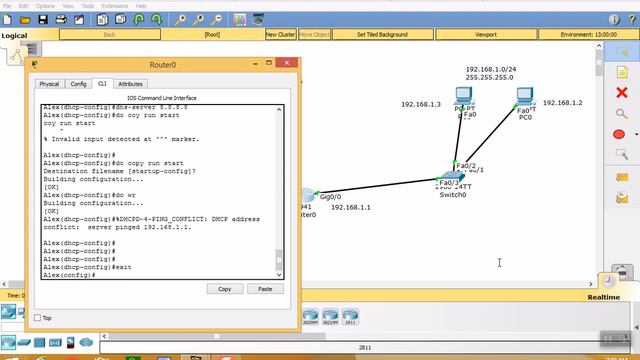
Task: Click the Redo green arrow icon
Action: point(156,19)
